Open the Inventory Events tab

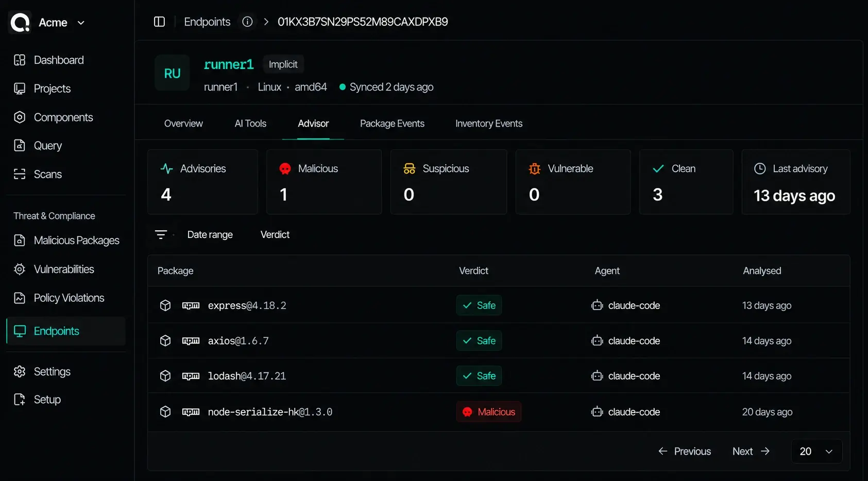click(489, 124)
